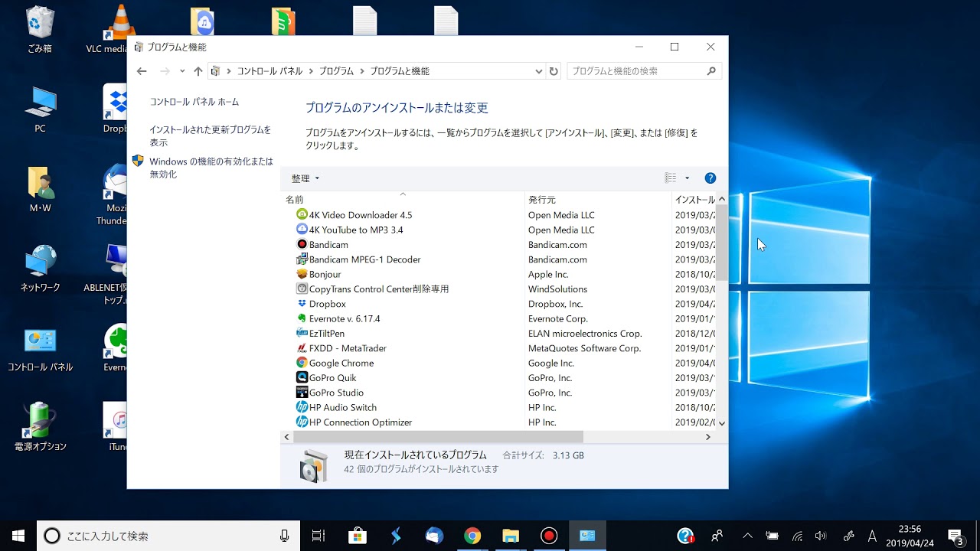
Task: Go back with the left arrow
Action: point(142,71)
